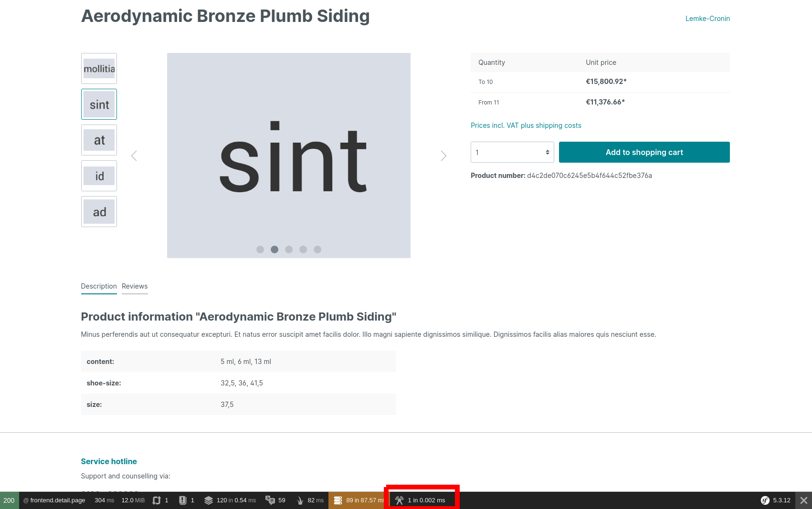Open the cache panel layers icon
The height and width of the screenshot is (509, 812).
209,500
